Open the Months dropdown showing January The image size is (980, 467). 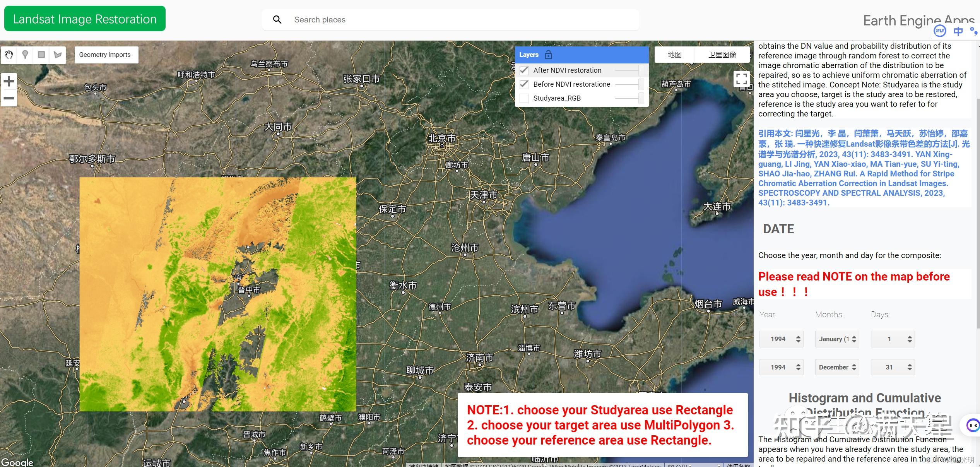[836, 339]
